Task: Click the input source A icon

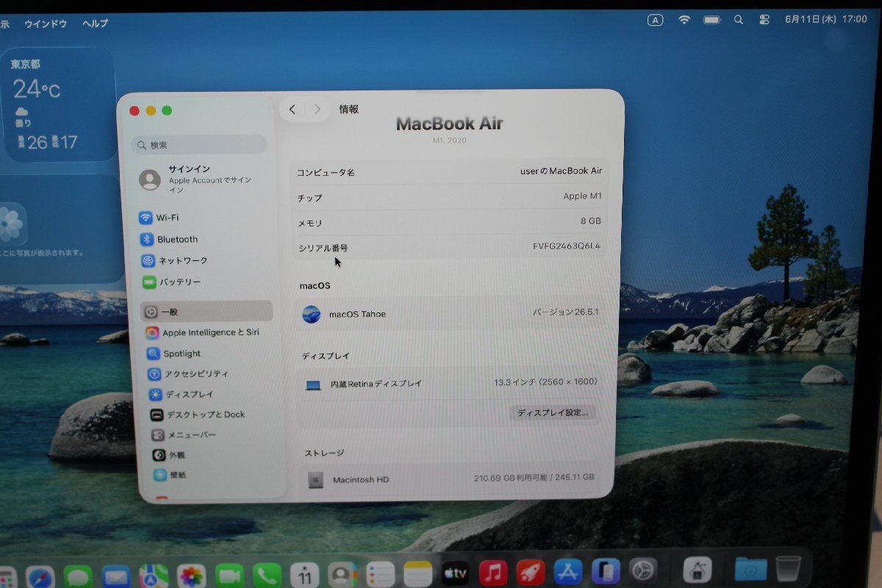Action: (655, 20)
